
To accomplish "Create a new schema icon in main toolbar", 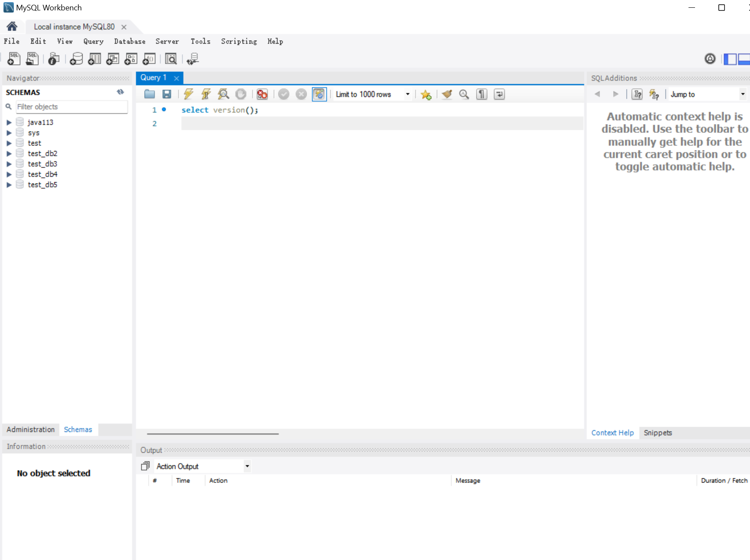I will [x=76, y=58].
